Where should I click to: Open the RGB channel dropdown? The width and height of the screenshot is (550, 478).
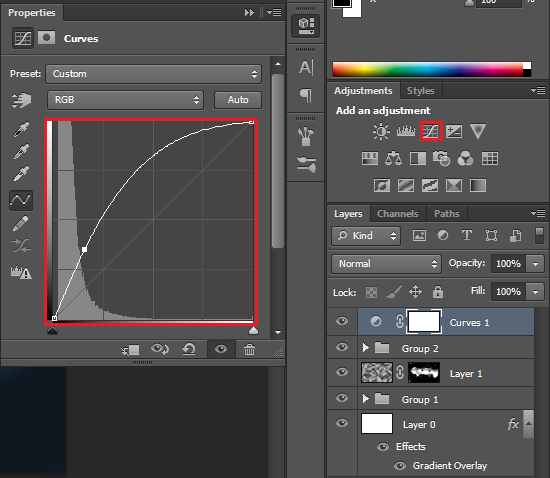pos(125,100)
